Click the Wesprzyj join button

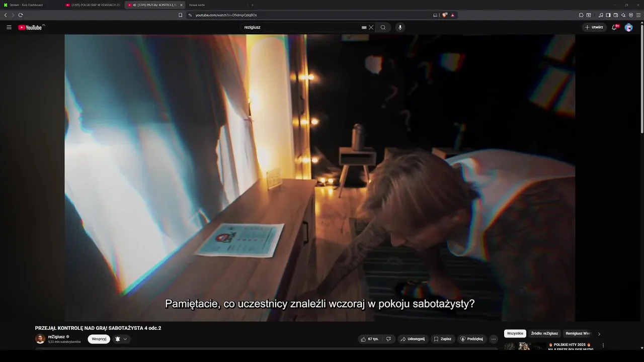point(99,339)
